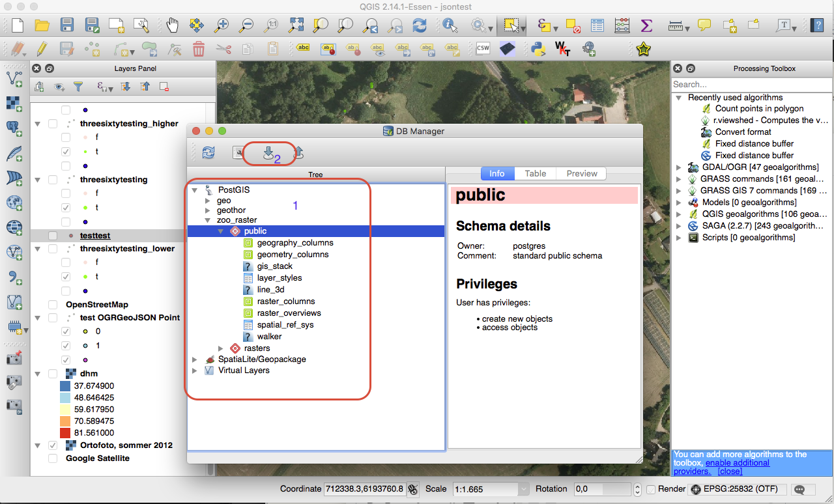
Task: Select spatial_ref_sys table in tree
Action: [285, 325]
